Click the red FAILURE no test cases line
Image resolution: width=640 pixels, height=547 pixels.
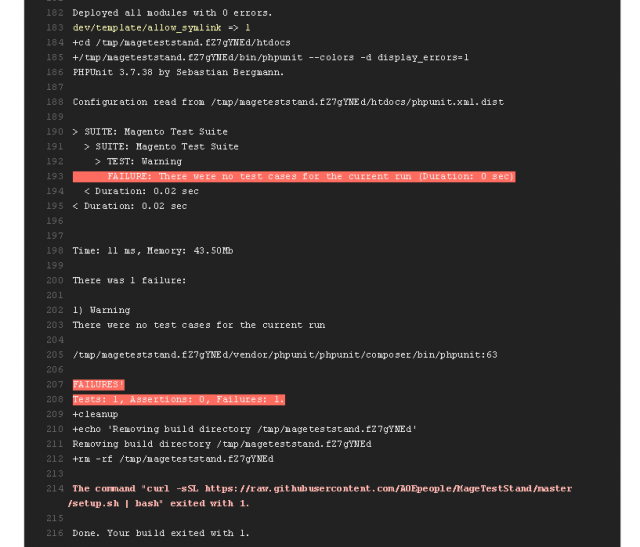coord(294,176)
